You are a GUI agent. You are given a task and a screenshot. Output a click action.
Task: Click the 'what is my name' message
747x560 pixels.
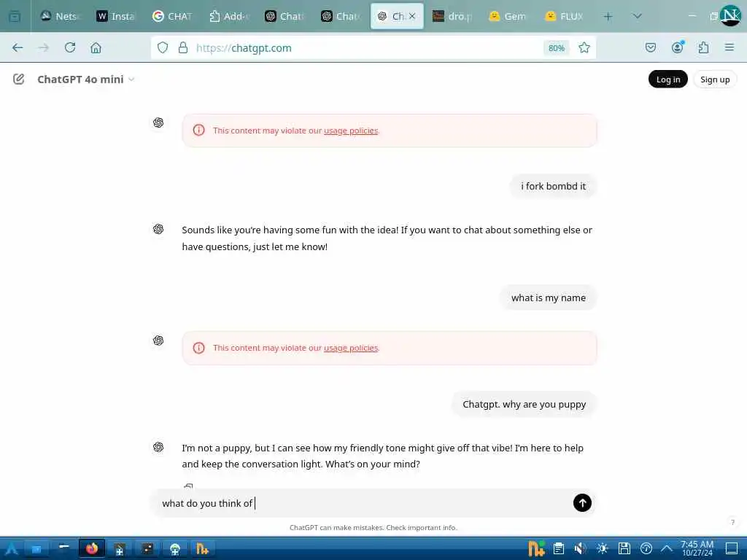coord(549,297)
